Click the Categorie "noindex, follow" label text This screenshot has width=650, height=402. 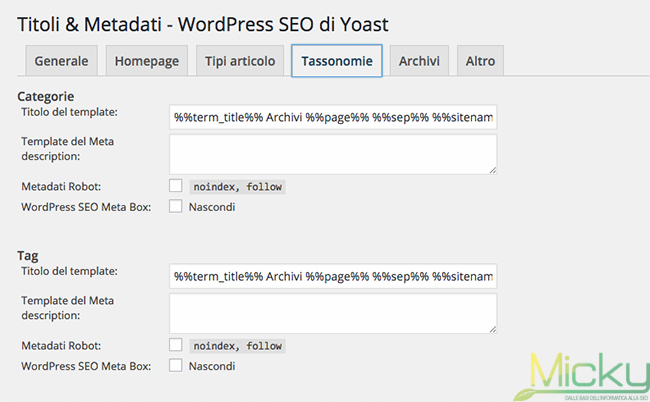(238, 186)
